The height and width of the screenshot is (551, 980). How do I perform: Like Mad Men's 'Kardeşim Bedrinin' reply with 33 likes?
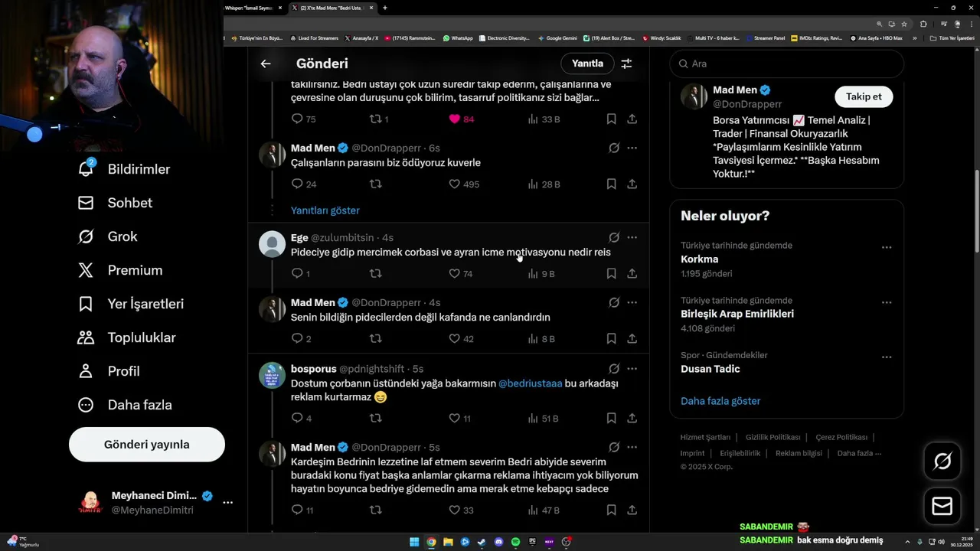(462, 510)
